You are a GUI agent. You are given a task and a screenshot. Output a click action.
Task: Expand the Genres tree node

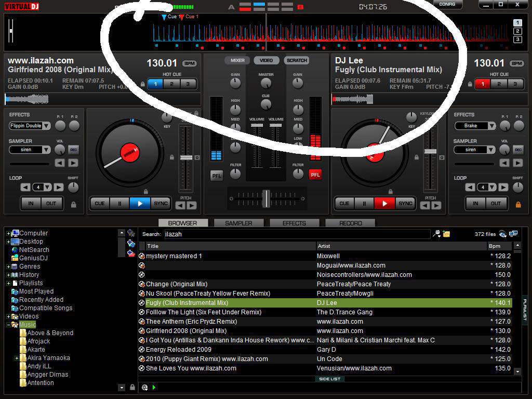click(x=8, y=267)
